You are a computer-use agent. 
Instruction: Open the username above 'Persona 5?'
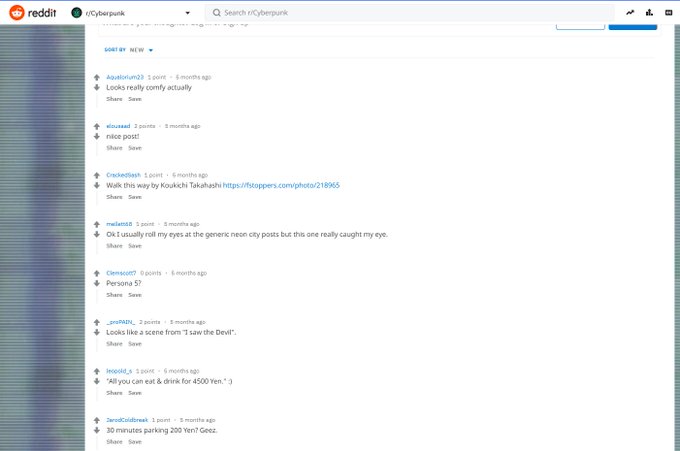(x=121, y=273)
